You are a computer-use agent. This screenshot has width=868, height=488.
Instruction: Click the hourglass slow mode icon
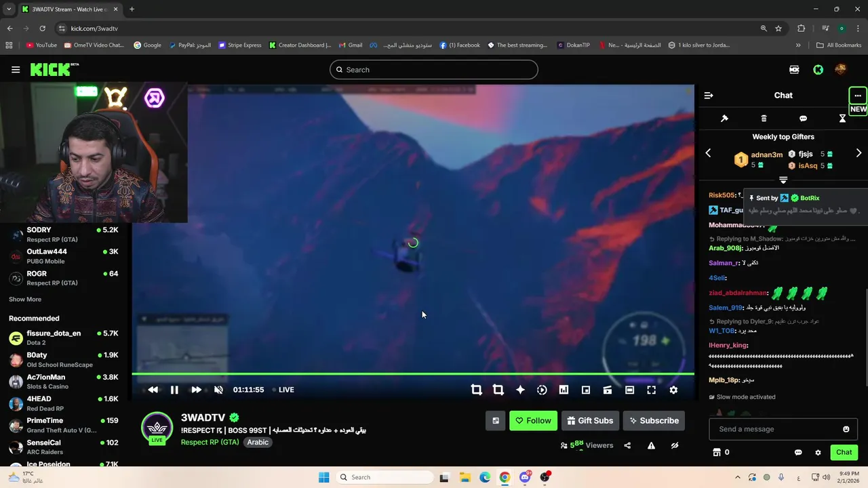(842, 119)
